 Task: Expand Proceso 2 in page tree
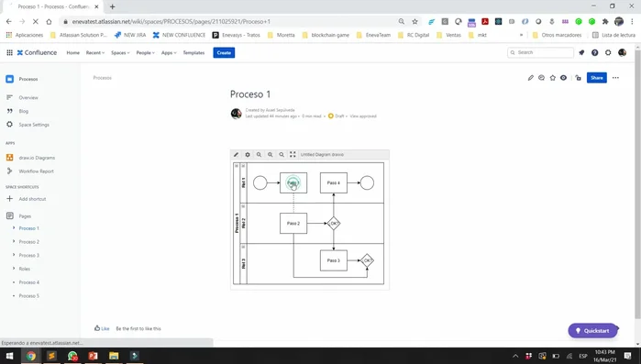14,241
